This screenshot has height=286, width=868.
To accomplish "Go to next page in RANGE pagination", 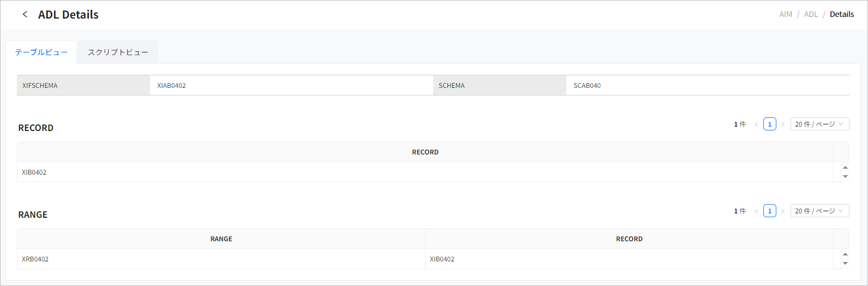I will point(783,211).
